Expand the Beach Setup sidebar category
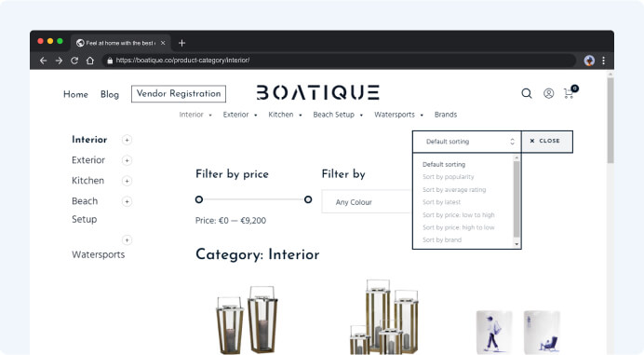 [x=127, y=201]
